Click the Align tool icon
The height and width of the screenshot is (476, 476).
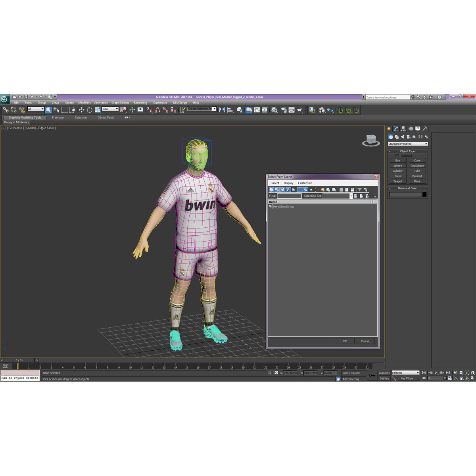[x=230, y=110]
